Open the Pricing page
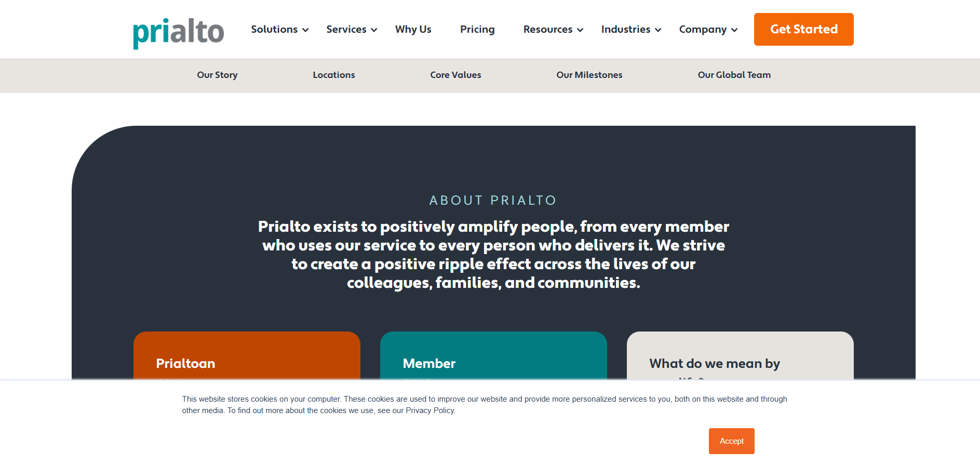 [x=477, y=30]
